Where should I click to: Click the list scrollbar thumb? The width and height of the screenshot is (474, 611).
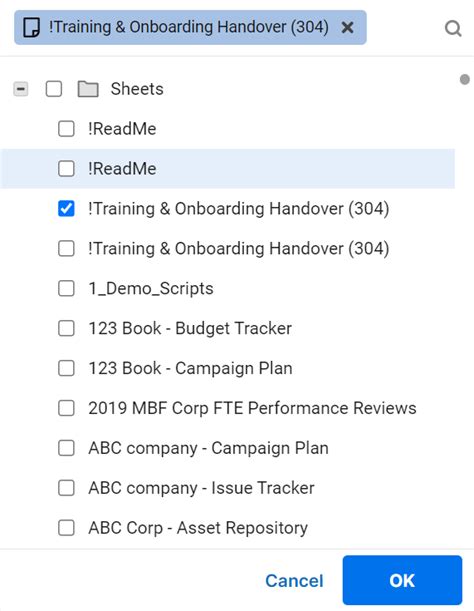tap(465, 79)
